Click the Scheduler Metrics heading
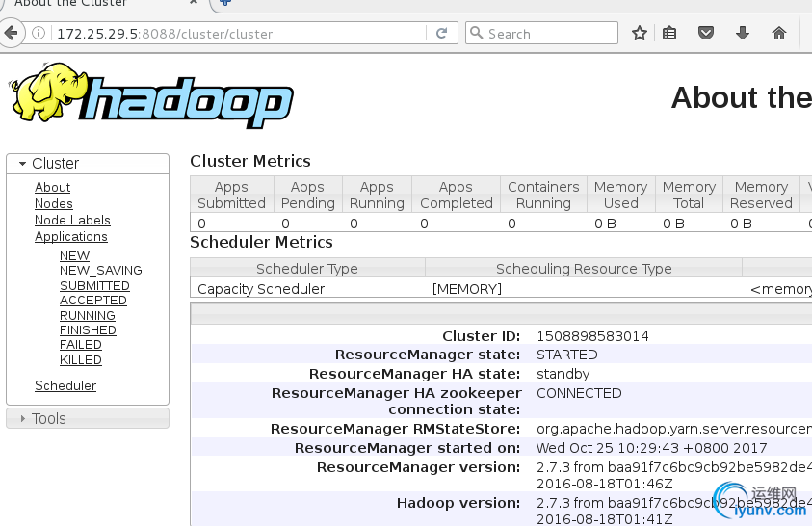The height and width of the screenshot is (526, 812). [261, 242]
